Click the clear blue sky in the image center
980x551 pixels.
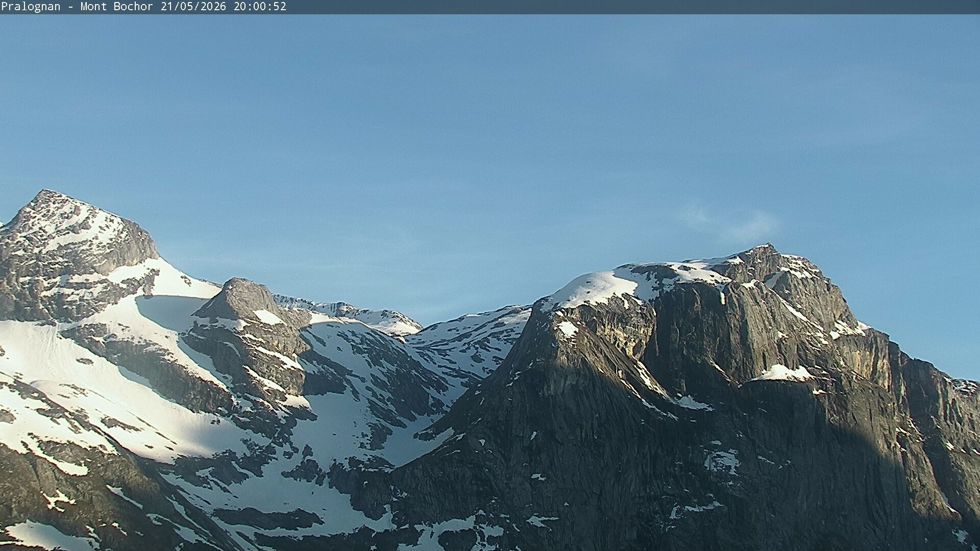[490, 153]
